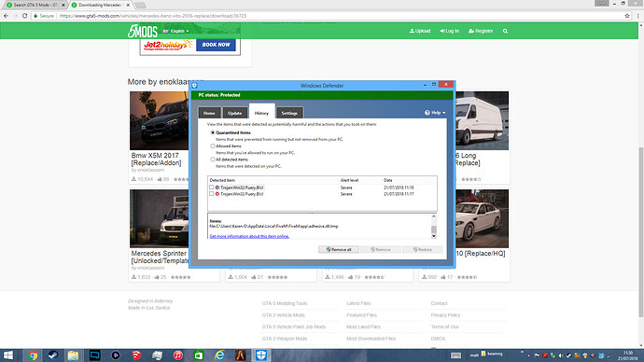Image resolution: width=644 pixels, height=362 pixels.
Task: Select the All detected items option
Action: pyautogui.click(x=213, y=160)
